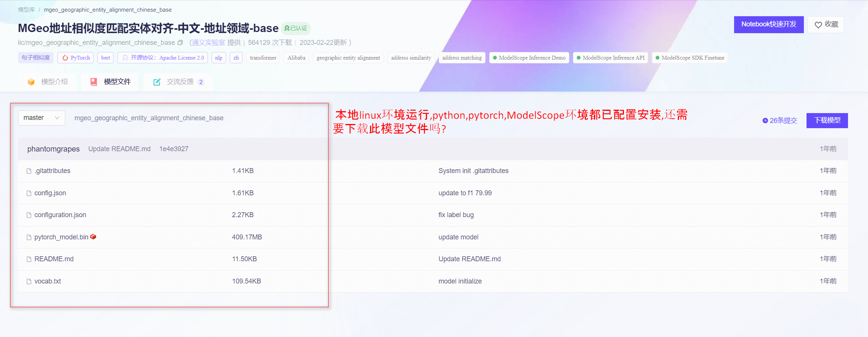Click the ModelScope Inference Demo tag
This screenshot has height=337, width=868.
tap(529, 58)
